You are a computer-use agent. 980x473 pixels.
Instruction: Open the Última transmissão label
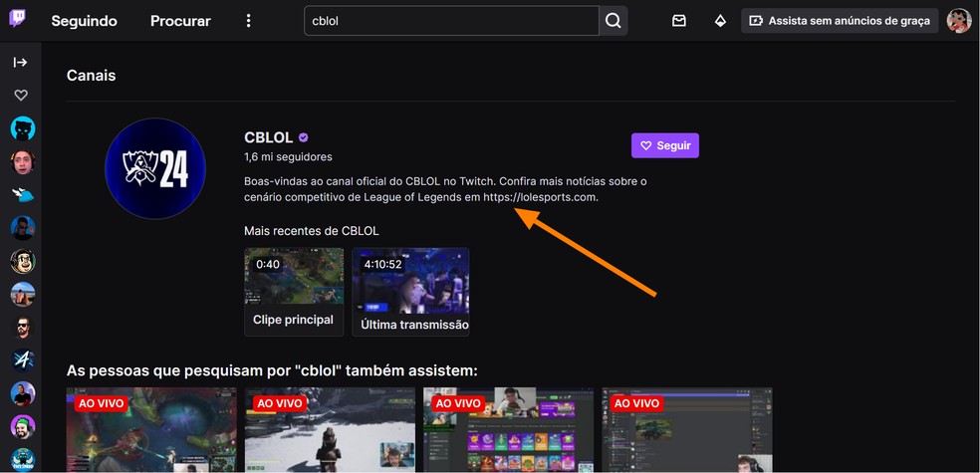pos(415,325)
